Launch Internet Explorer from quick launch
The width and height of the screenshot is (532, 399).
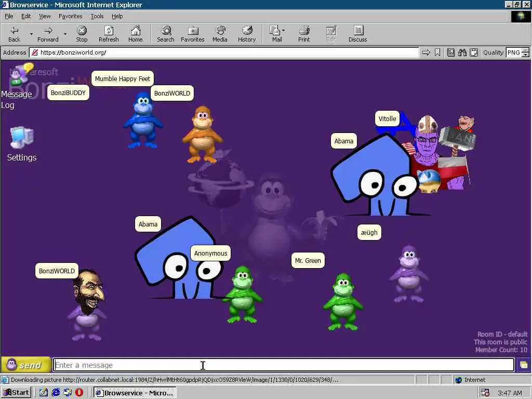[56, 393]
